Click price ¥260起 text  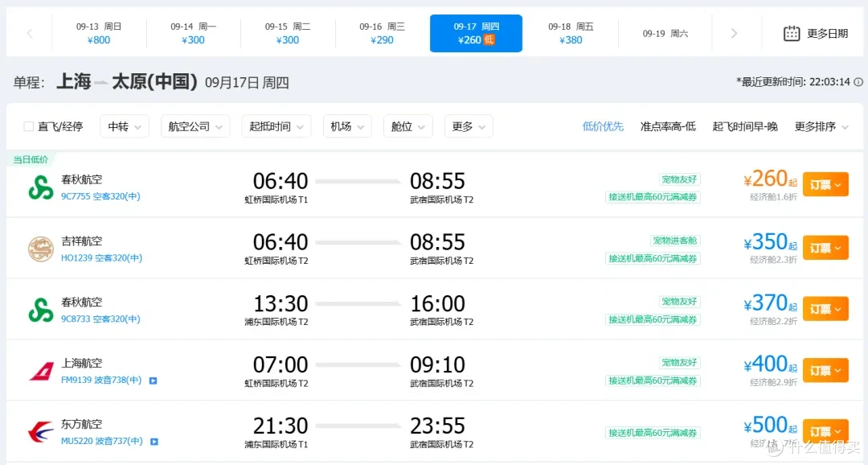pyautogui.click(x=770, y=179)
